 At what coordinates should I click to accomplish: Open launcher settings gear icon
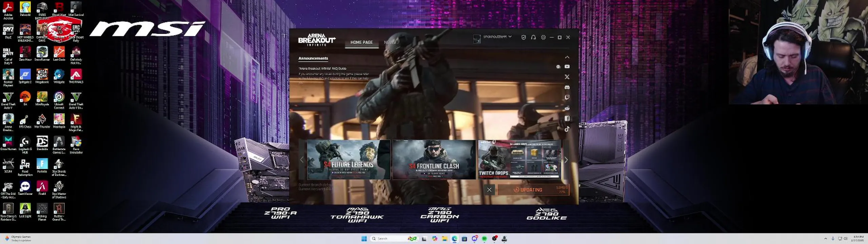(x=543, y=37)
